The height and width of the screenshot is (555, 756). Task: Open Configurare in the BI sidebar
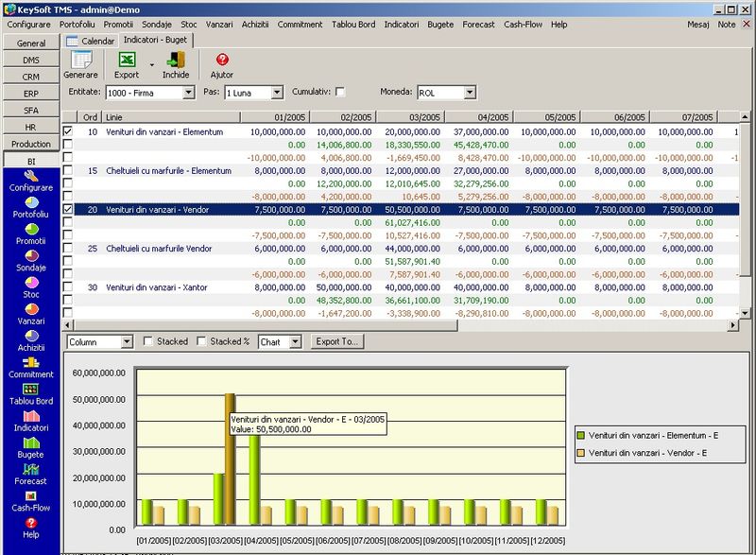[x=31, y=182]
